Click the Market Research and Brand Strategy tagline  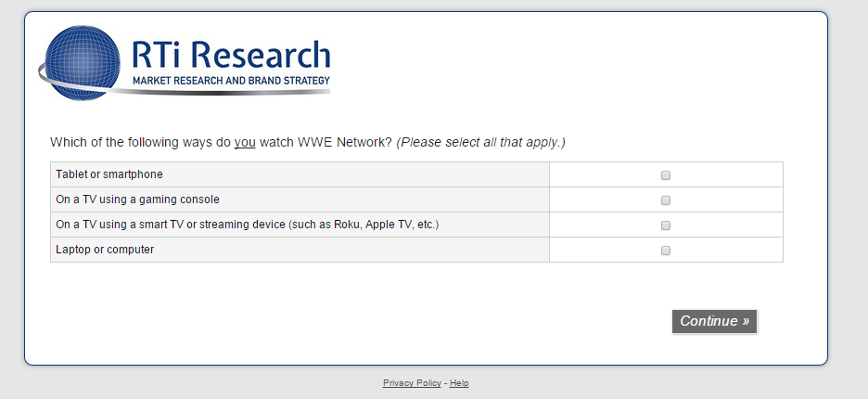[x=232, y=81]
